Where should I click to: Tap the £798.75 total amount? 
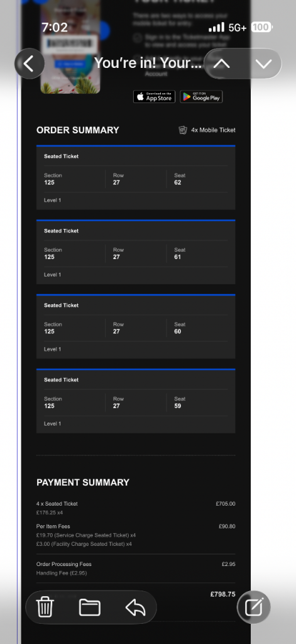222,594
